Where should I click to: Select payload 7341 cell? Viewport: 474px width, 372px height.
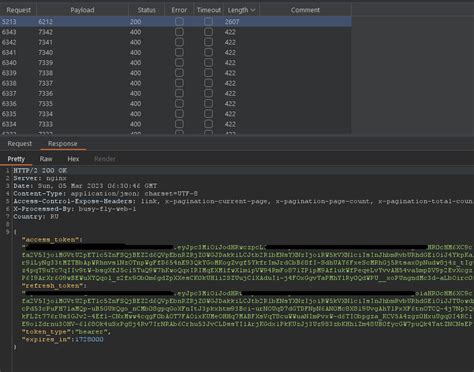45,42
